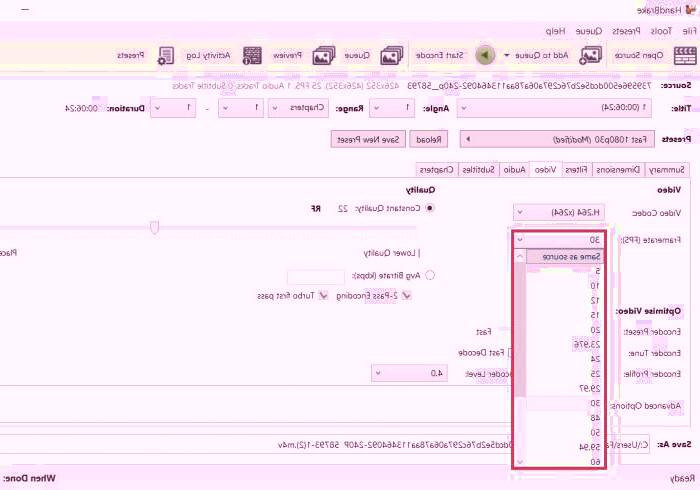Click the HandBrake app icon in title bar
This screenshot has height=490, width=700.
click(690, 9)
